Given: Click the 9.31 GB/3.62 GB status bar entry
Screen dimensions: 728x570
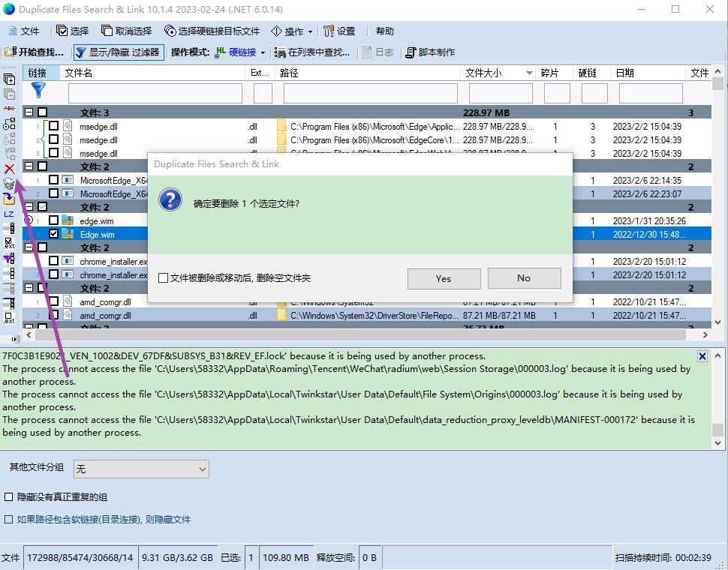Looking at the screenshot, I should (x=177, y=557).
